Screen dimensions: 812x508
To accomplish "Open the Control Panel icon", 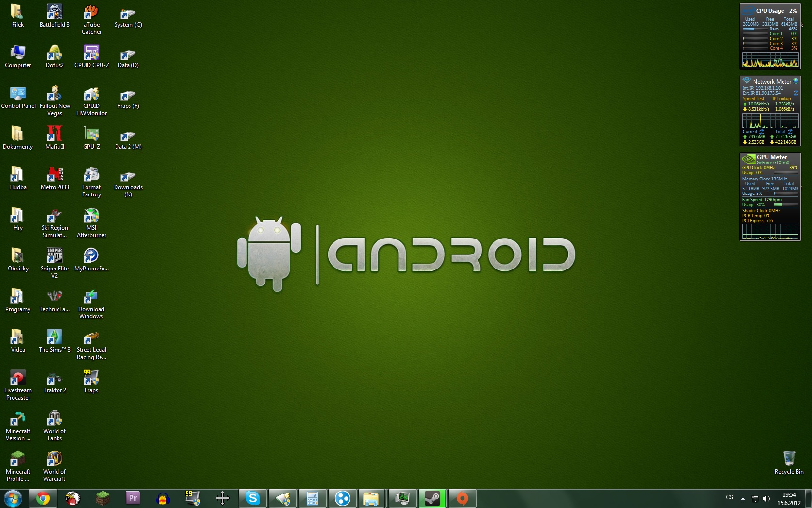I will click(x=18, y=97).
